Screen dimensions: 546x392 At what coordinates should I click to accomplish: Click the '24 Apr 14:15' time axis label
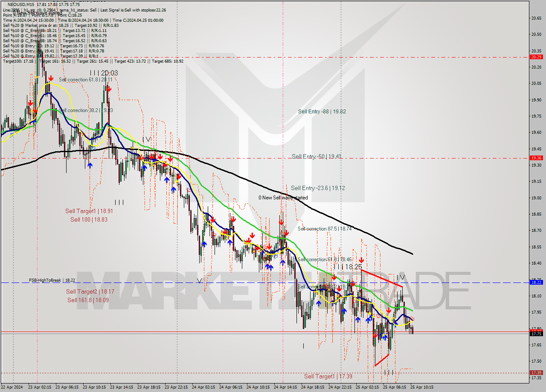pos(285,387)
